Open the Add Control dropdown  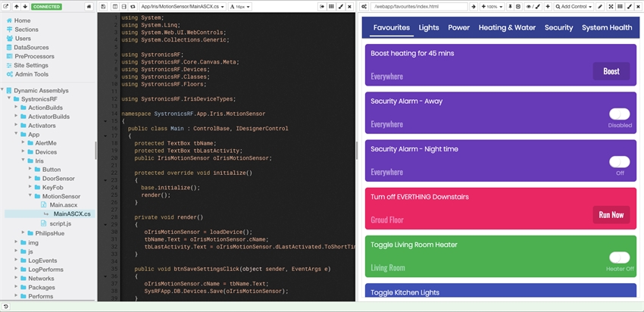(573, 6)
